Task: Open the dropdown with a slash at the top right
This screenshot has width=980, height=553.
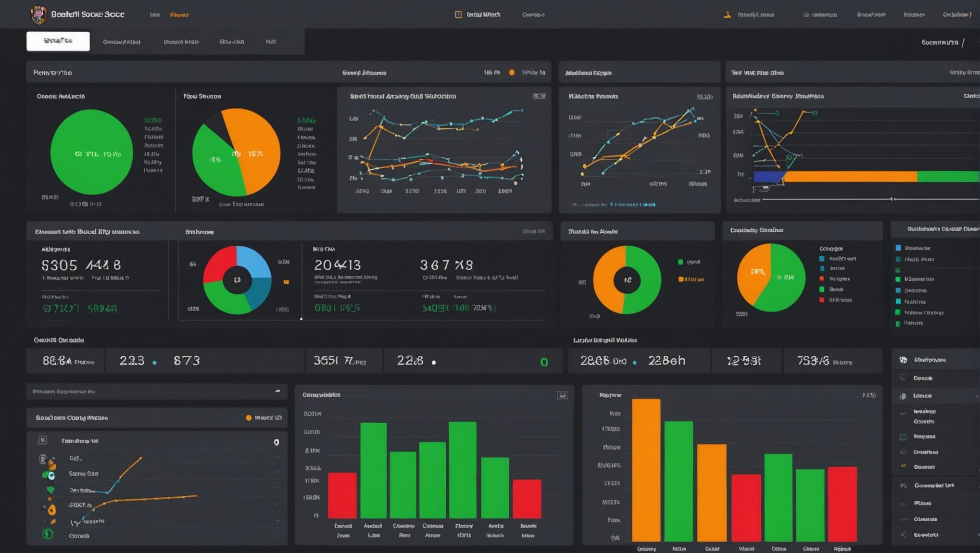Action: coord(942,42)
